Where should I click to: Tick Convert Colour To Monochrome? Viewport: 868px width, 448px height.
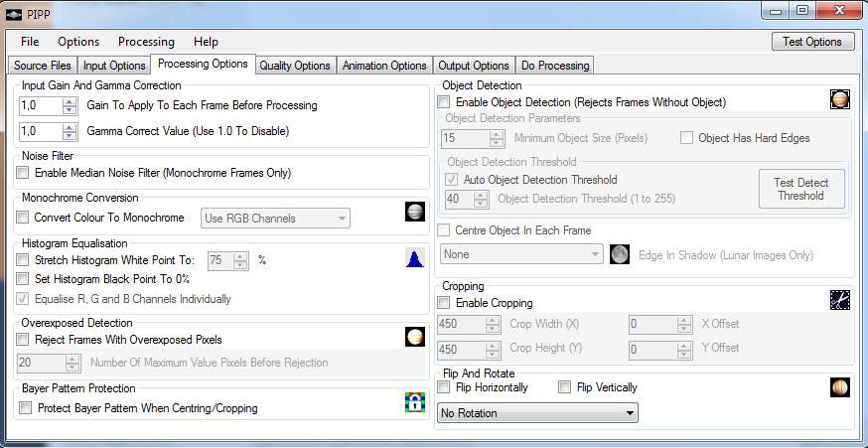[x=24, y=218]
